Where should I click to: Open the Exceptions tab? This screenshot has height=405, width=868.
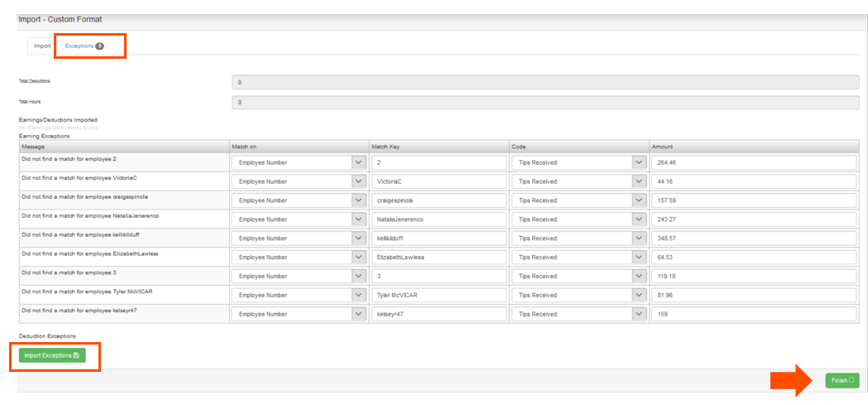coord(79,46)
